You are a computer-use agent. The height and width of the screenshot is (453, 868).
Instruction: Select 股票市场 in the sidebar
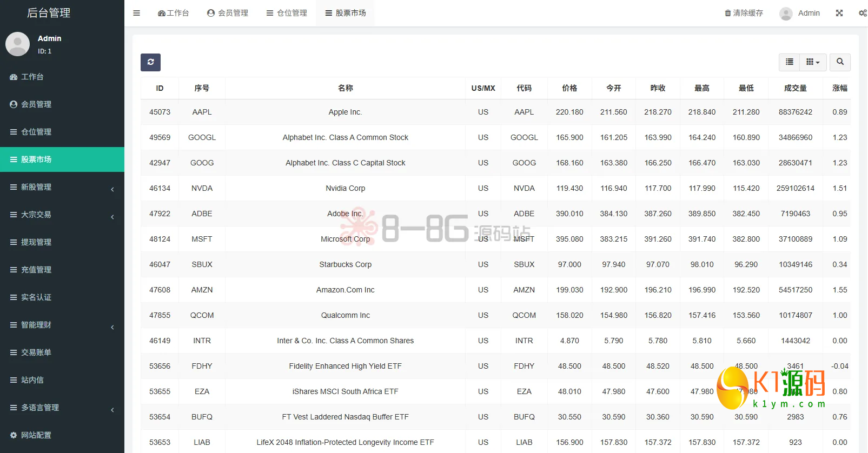62,159
